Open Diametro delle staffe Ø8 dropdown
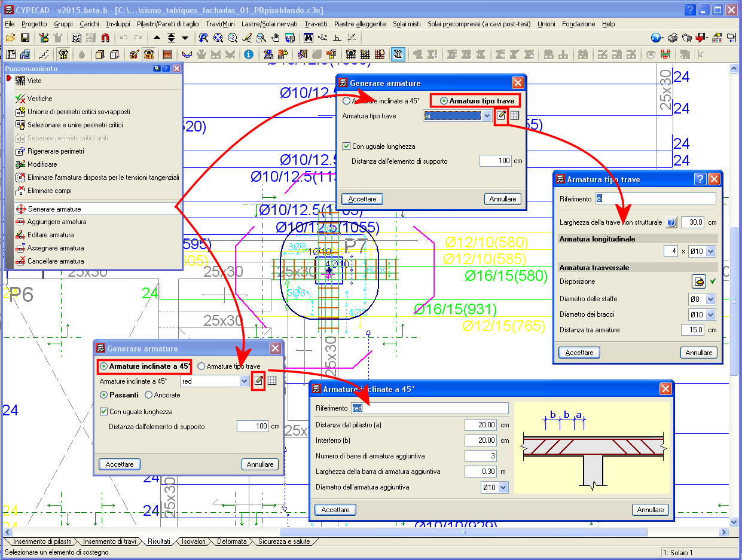 710,299
